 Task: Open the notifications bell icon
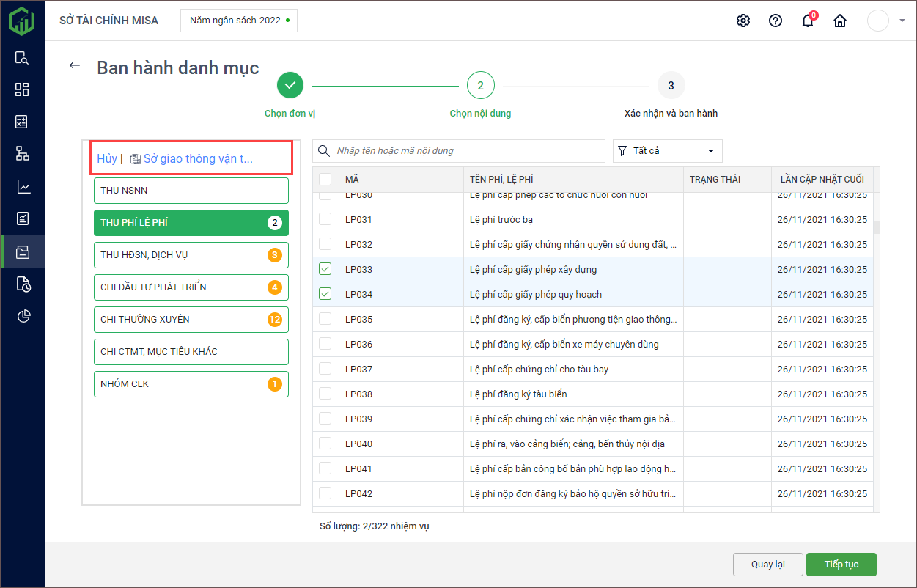coord(808,21)
